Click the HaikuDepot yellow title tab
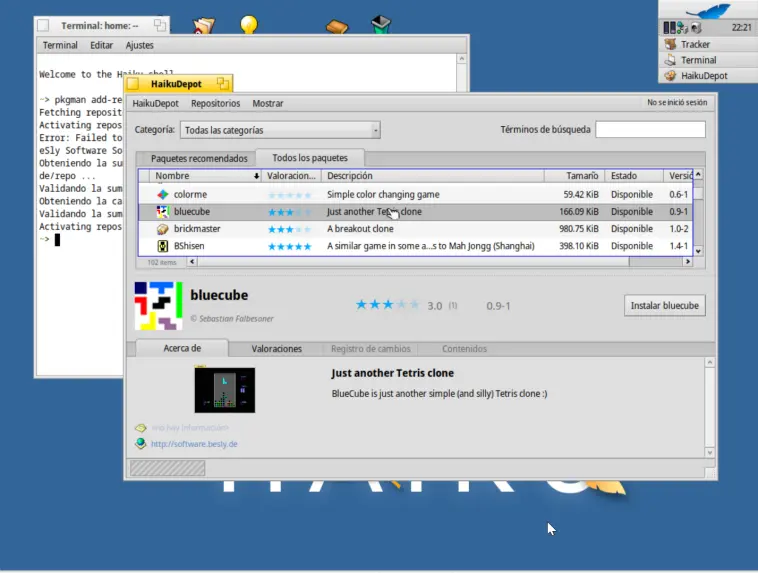The width and height of the screenshot is (758, 573). click(x=178, y=84)
